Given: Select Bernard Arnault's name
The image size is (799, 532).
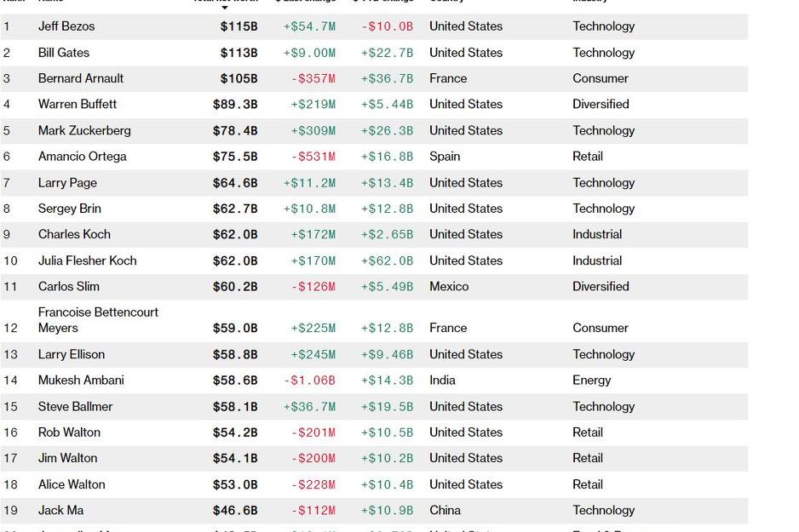Looking at the screenshot, I should click(x=81, y=78).
